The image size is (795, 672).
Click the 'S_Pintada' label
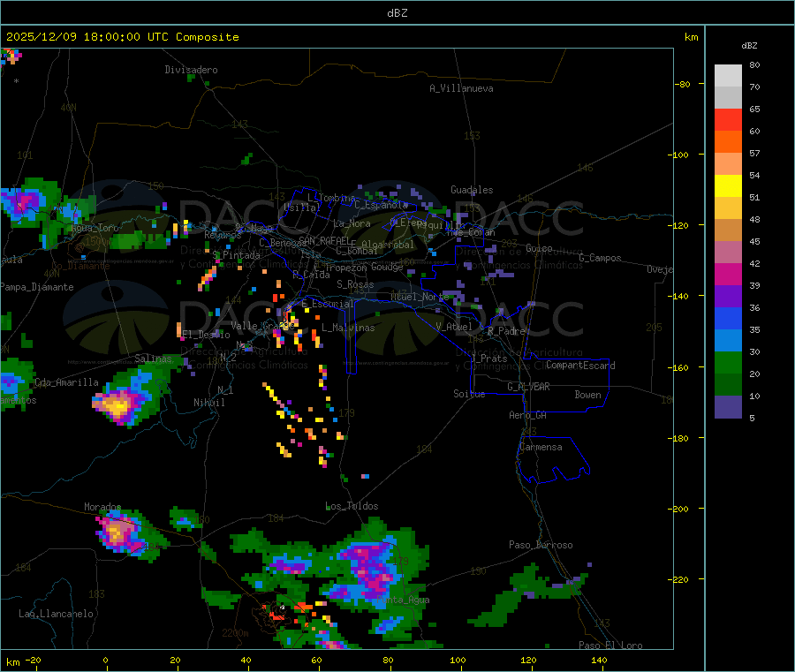coord(236,255)
